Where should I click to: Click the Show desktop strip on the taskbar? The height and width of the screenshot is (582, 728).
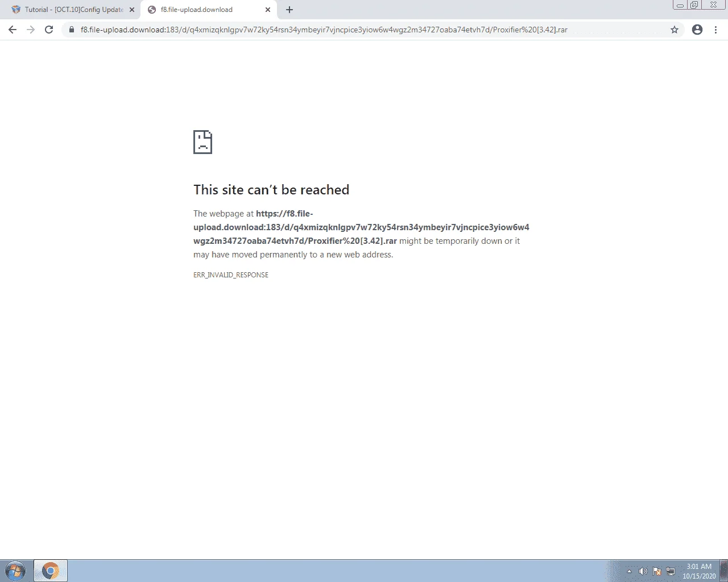click(x=724, y=571)
